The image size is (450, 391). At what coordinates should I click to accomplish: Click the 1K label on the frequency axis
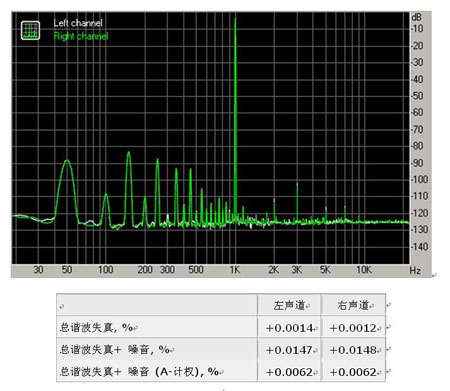pyautogui.click(x=235, y=270)
